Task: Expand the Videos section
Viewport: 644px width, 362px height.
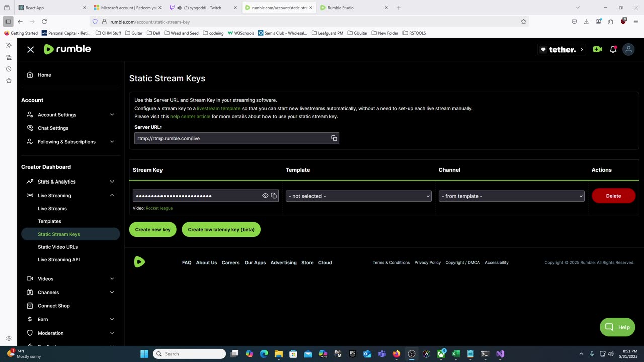Action: click(x=70, y=279)
